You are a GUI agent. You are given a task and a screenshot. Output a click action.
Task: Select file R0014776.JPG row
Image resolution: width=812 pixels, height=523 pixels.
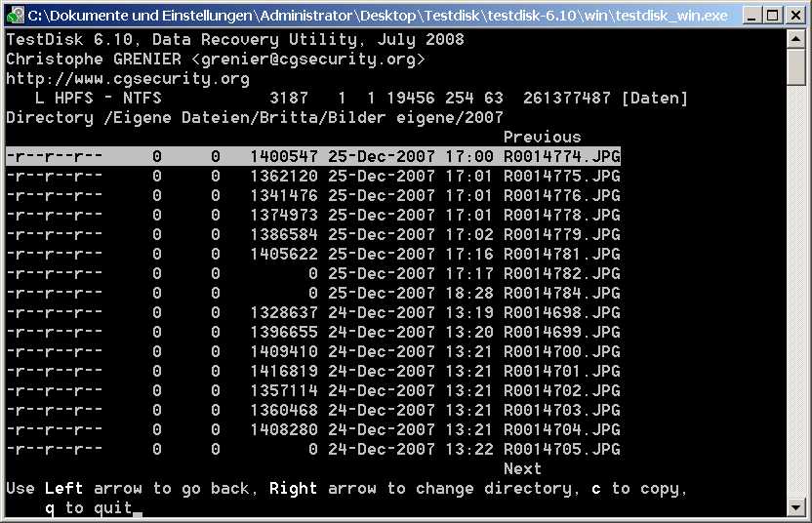pos(313,196)
